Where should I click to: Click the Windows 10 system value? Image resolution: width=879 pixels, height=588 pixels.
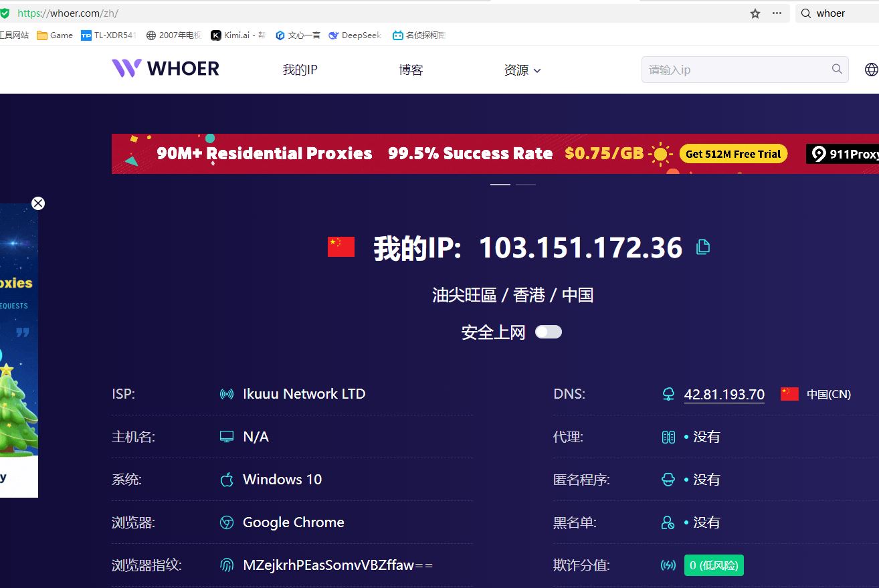pyautogui.click(x=282, y=480)
